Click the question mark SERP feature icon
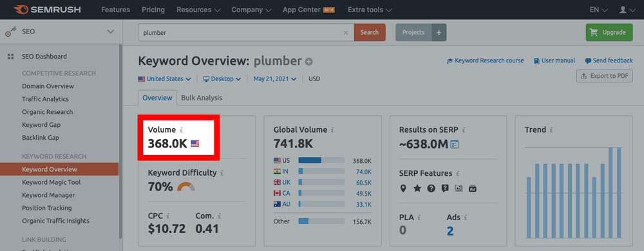This screenshot has height=251, width=644. (431, 188)
